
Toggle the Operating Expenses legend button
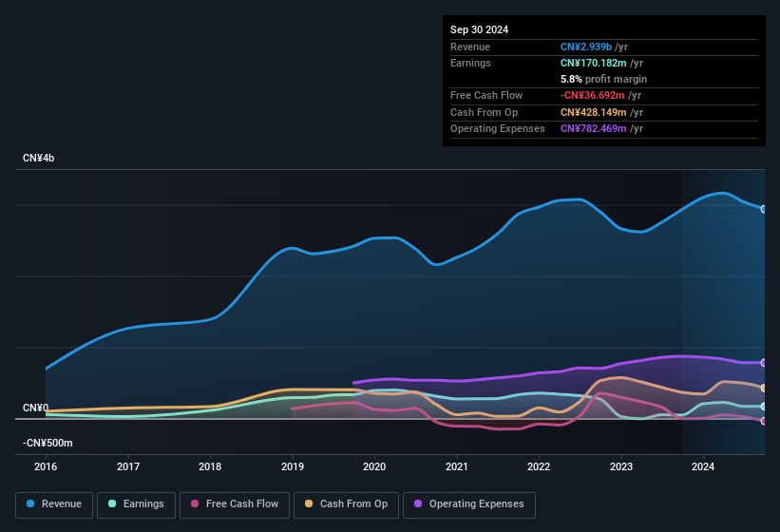pos(469,504)
